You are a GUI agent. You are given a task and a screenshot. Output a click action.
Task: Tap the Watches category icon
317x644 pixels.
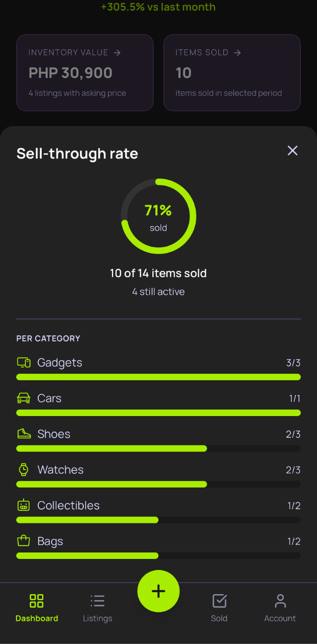(x=24, y=470)
